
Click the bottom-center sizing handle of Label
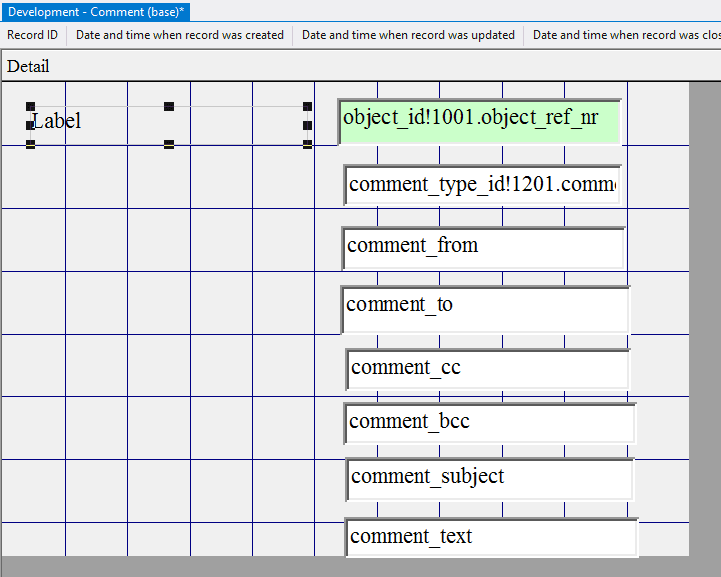[x=169, y=144]
